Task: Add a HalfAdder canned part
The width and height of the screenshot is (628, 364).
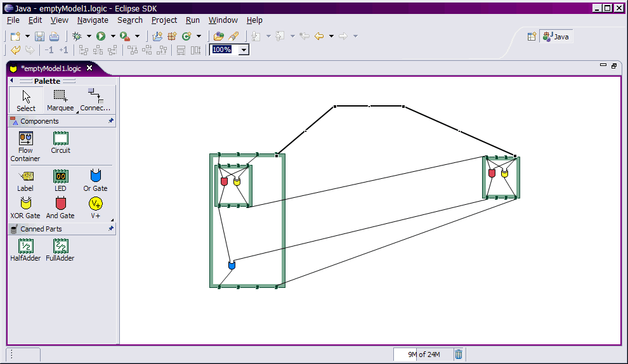Action: pyautogui.click(x=25, y=250)
